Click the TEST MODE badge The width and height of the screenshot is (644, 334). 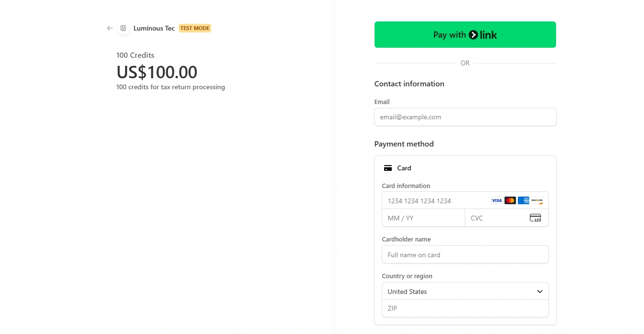pos(195,28)
